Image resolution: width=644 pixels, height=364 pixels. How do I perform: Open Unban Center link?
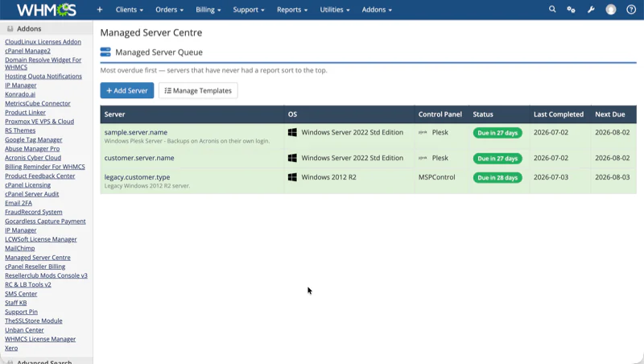pyautogui.click(x=24, y=330)
